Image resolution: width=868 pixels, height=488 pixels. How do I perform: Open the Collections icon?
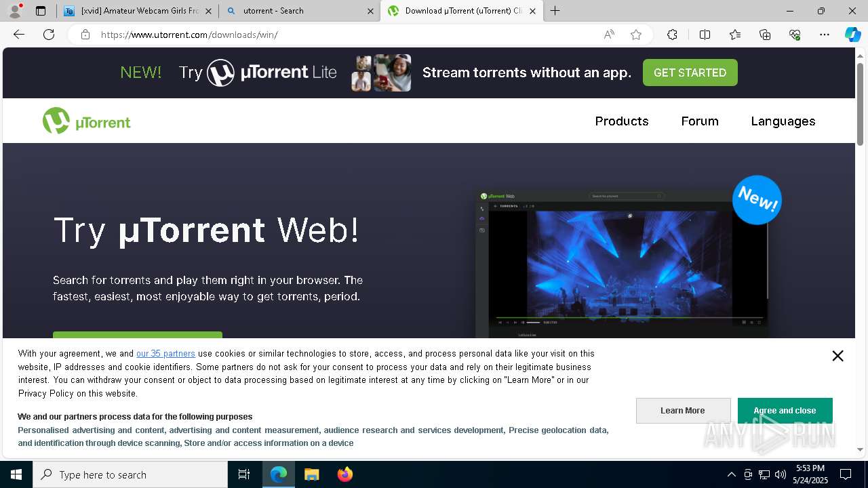coord(765,35)
